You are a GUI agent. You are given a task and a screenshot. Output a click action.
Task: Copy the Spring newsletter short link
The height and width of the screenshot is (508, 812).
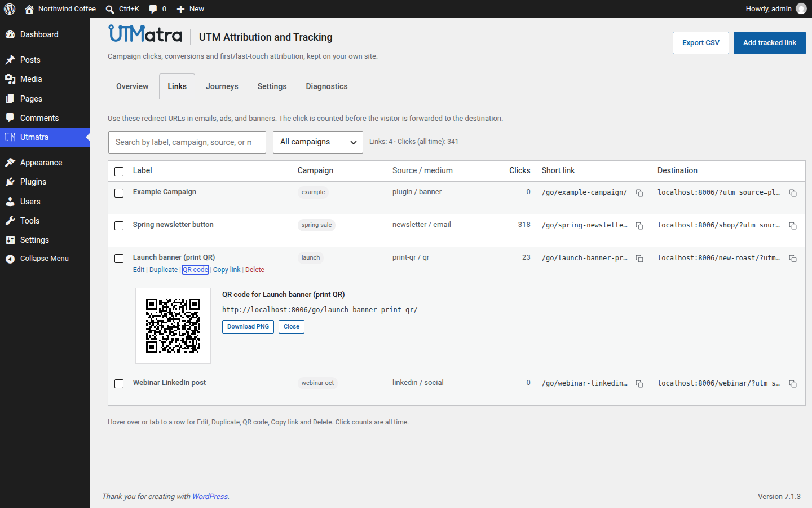tap(639, 226)
